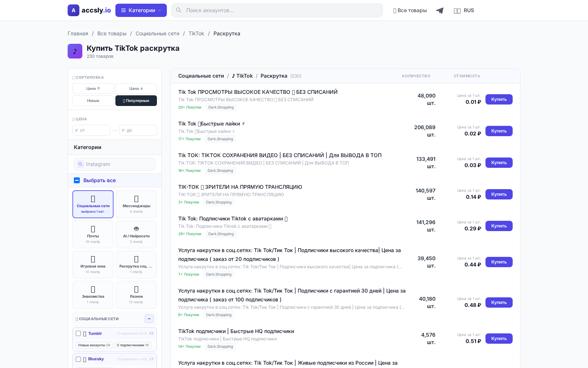Viewport: 588px width, 368px height.
Task: Click the 0.14 ₽ price value
Action: [473, 197]
